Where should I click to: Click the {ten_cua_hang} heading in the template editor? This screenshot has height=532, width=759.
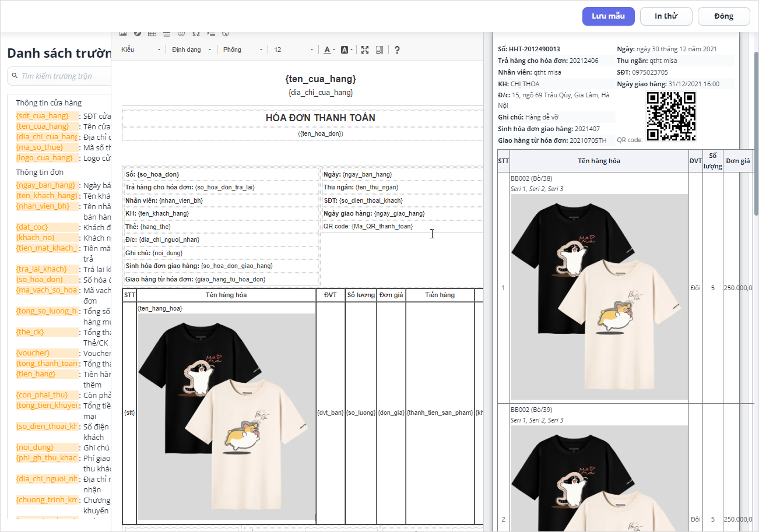[321, 79]
